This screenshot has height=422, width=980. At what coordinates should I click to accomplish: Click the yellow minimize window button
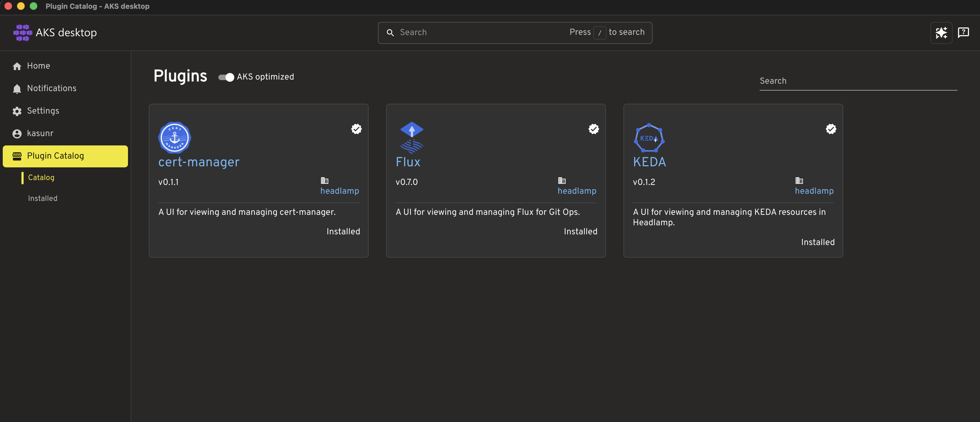pyautogui.click(x=21, y=6)
